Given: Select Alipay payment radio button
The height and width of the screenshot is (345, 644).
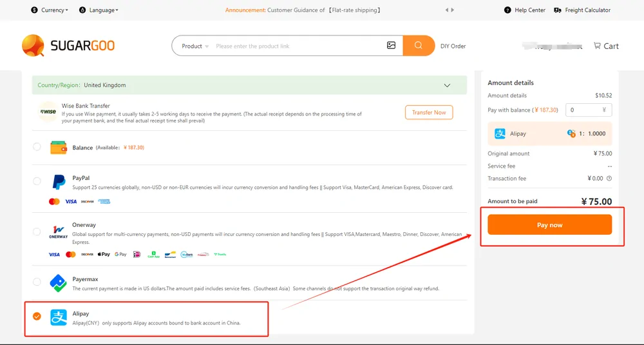Looking at the screenshot, I should [37, 316].
